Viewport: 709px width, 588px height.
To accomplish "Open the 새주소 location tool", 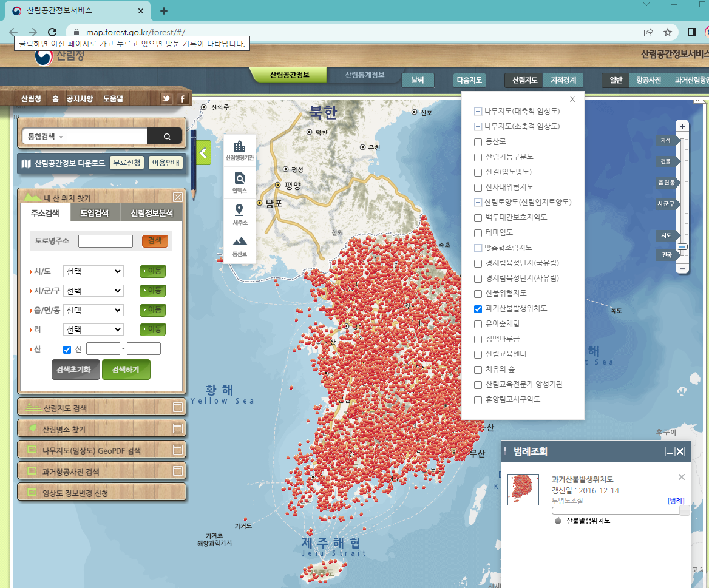I will (240, 215).
